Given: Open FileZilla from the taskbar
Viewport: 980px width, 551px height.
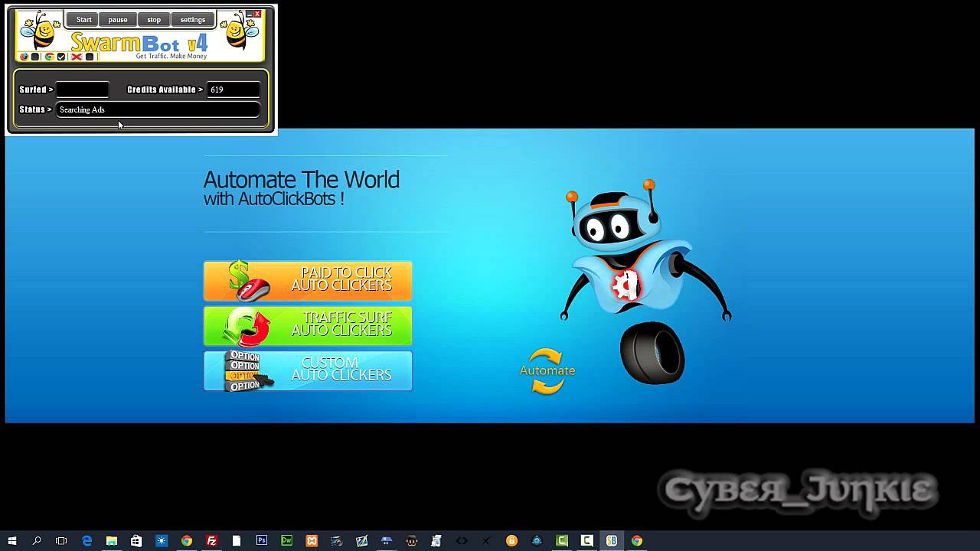Looking at the screenshot, I should tap(211, 540).
